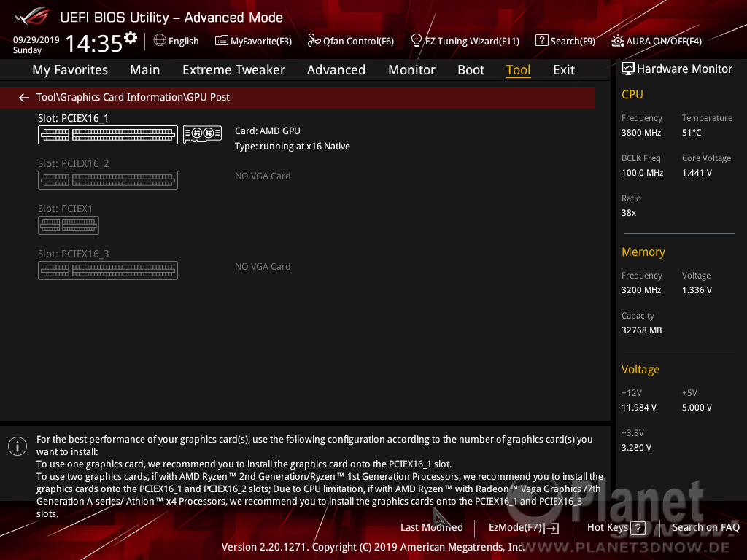Click the +12V reading 11.984 V
This screenshot has height=560, width=747.
[x=638, y=408]
